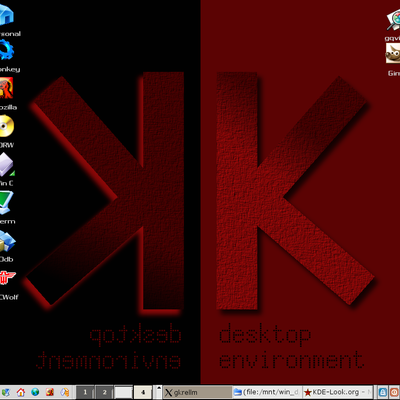Screen dimensions: 400x400
Task: Open the Personal home folder desktop icon
Action: (6, 15)
